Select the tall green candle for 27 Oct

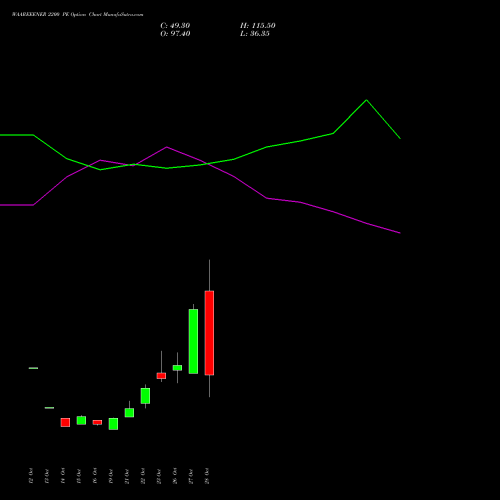coord(193,341)
